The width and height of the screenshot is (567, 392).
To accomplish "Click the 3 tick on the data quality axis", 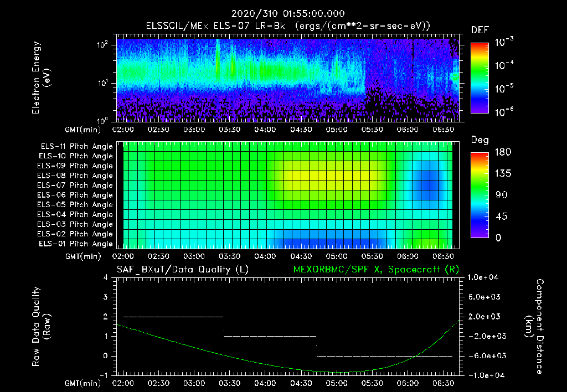I will (x=105, y=297).
